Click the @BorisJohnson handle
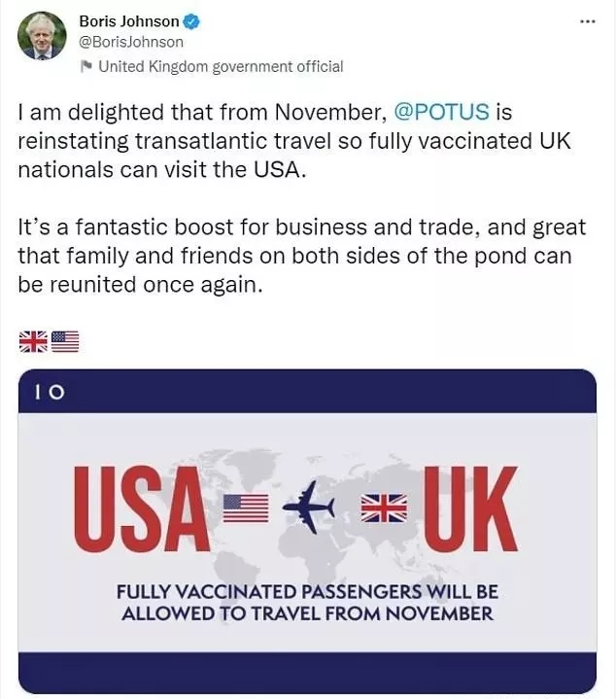This screenshot has height=699, width=616. [130, 43]
